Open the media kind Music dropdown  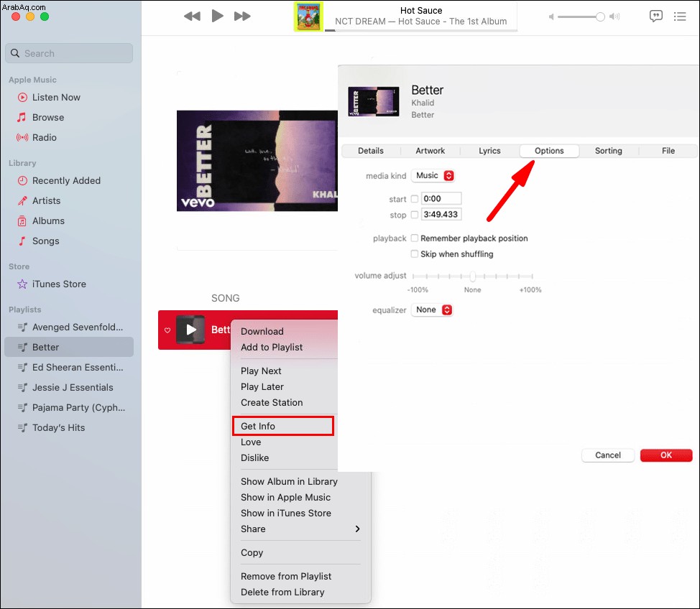(433, 176)
